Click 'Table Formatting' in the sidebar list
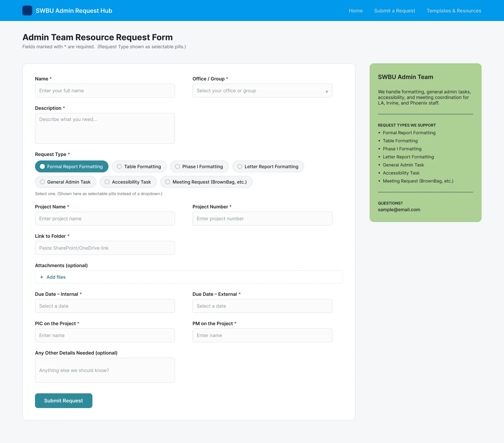 tap(400, 141)
